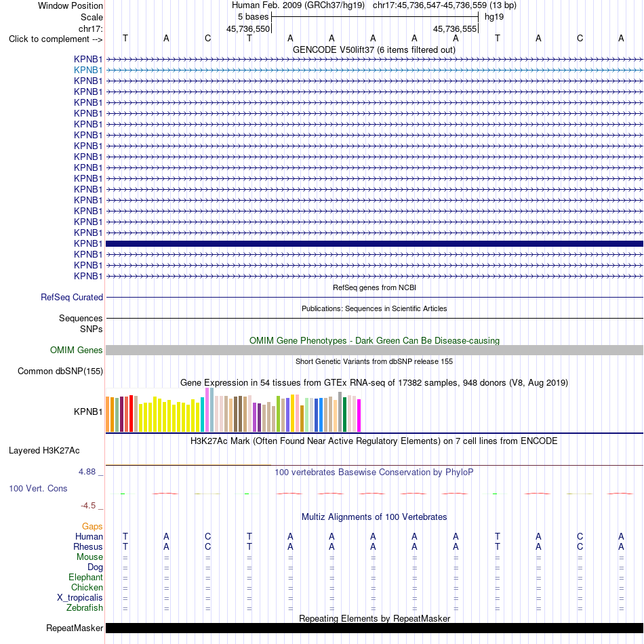This screenshot has height=644, width=644.
Task: Click the '5 bases' scale text
Action: pyautogui.click(x=253, y=17)
